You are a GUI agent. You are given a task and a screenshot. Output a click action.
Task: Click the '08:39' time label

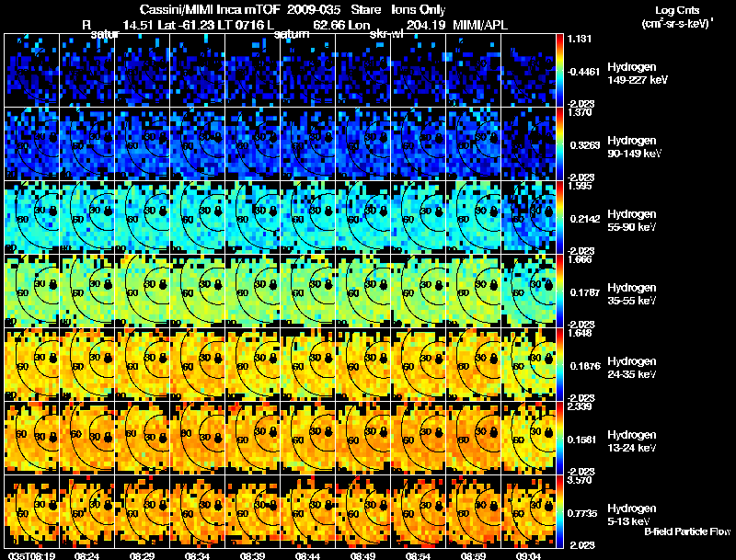252,555
